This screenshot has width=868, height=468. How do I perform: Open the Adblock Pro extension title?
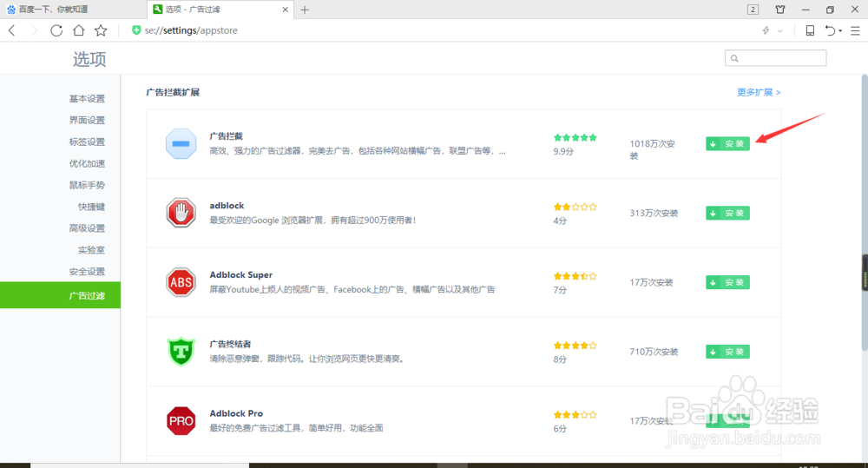point(236,413)
